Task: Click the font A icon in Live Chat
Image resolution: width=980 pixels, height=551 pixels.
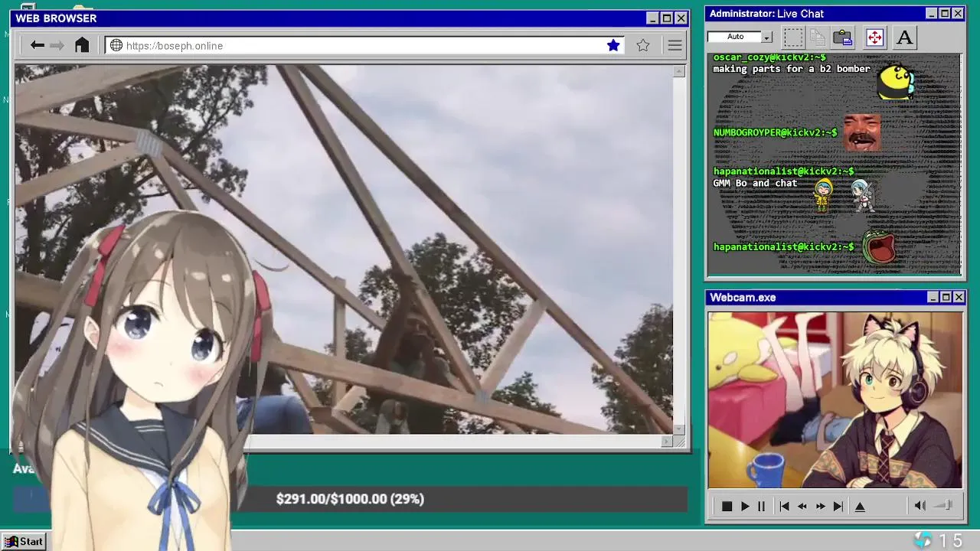Action: coord(904,37)
